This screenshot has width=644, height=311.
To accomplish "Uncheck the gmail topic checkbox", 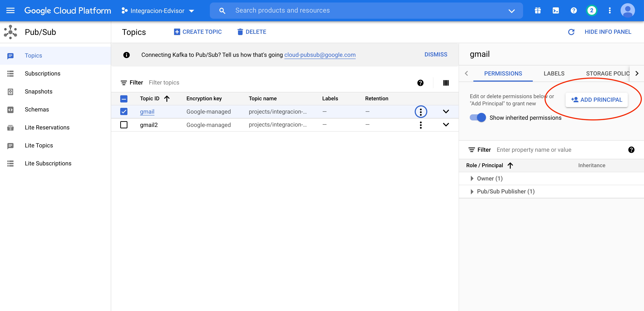I will coord(124,112).
